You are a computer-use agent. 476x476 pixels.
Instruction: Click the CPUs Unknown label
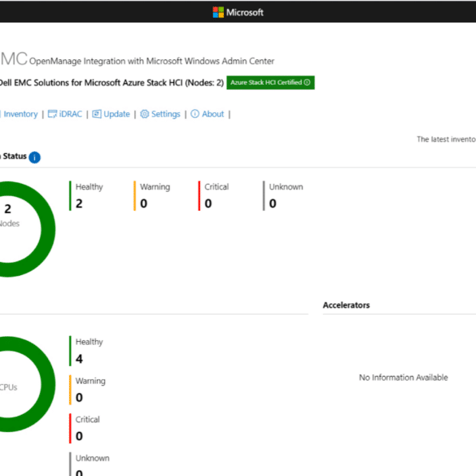click(92, 458)
